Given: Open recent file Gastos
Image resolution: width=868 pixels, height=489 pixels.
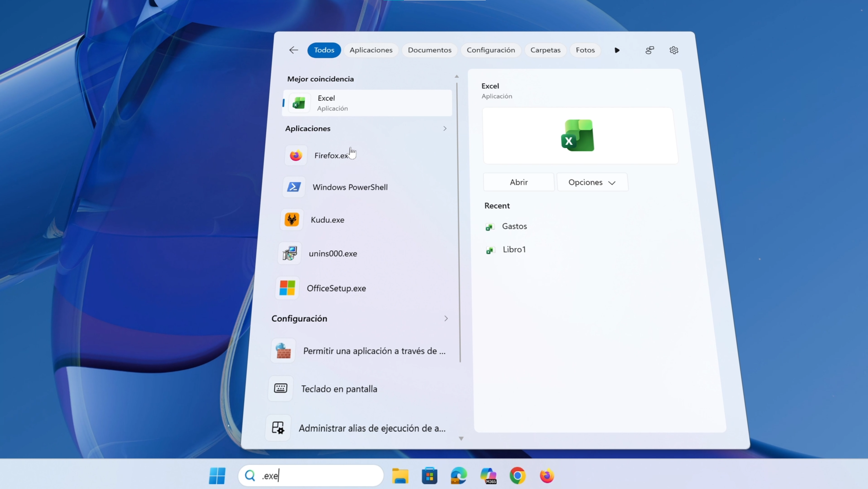Looking at the screenshot, I should tap(506, 226).
